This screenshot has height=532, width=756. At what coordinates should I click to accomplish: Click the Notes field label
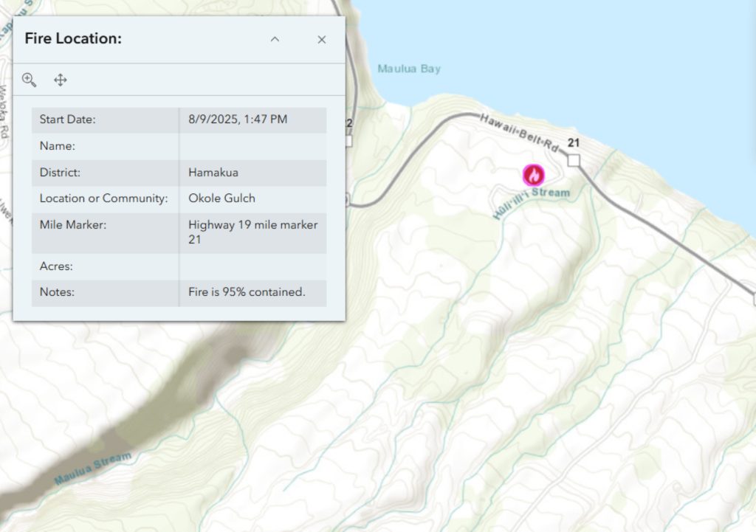pyautogui.click(x=57, y=292)
